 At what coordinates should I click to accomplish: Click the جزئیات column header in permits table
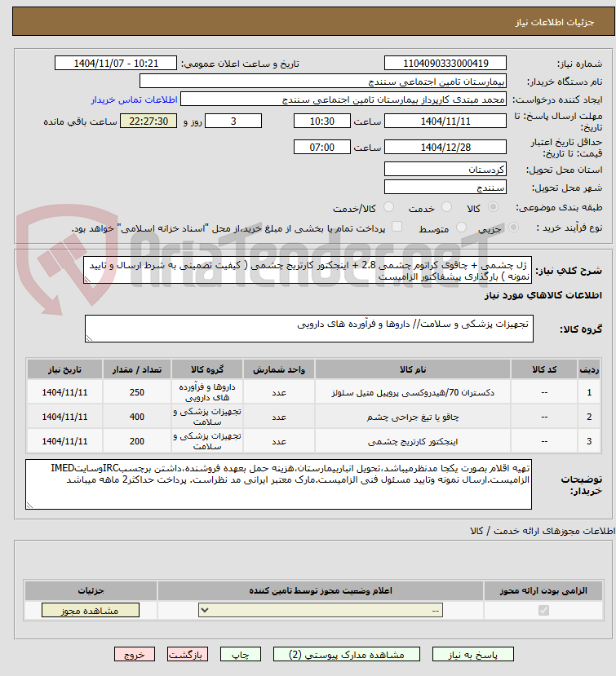91,590
